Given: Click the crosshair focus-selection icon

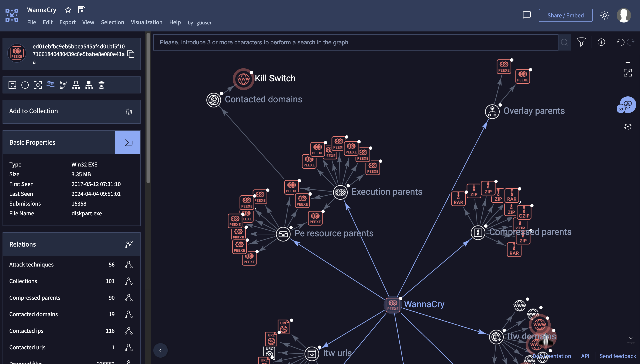Looking at the screenshot, I should pos(628,127).
